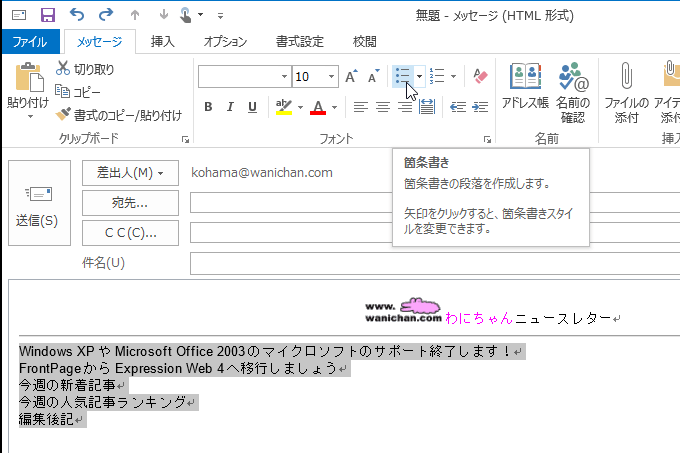This screenshot has width=680, height=453.
Task: Go to next item arrow
Action: (x=163, y=15)
